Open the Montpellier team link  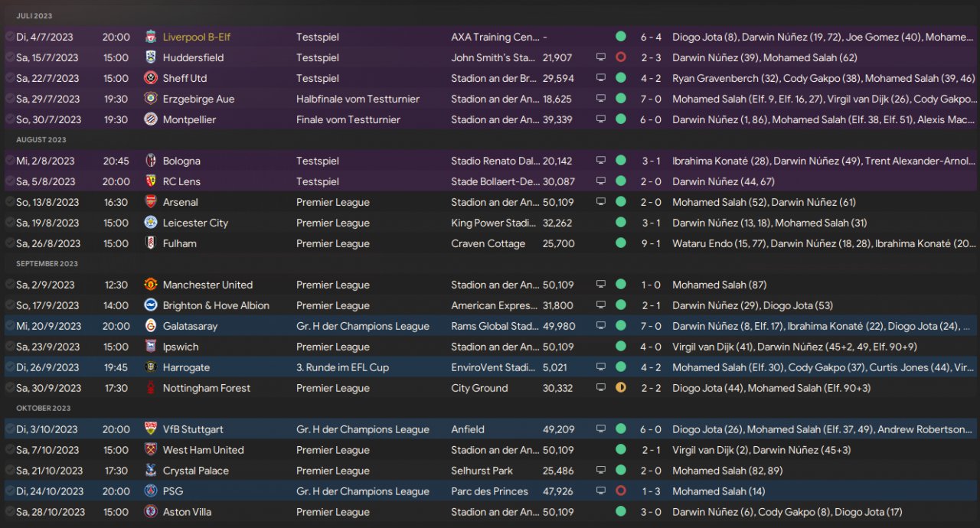[x=189, y=119]
